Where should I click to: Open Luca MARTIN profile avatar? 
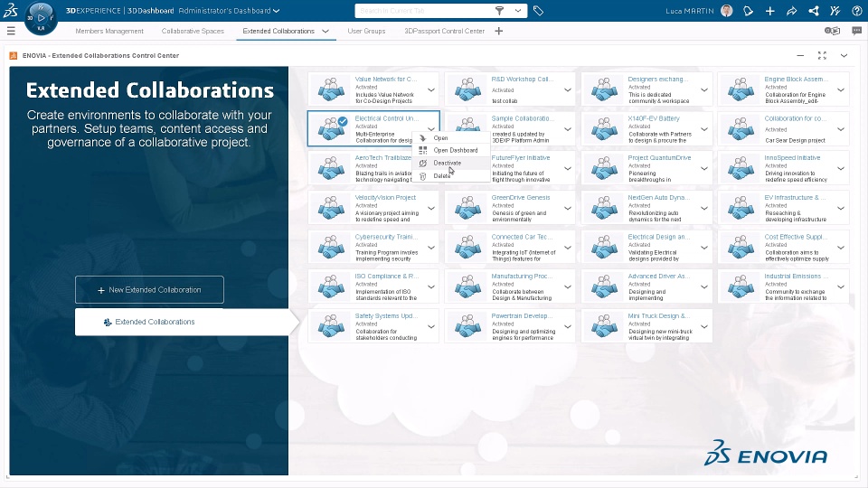tap(727, 11)
